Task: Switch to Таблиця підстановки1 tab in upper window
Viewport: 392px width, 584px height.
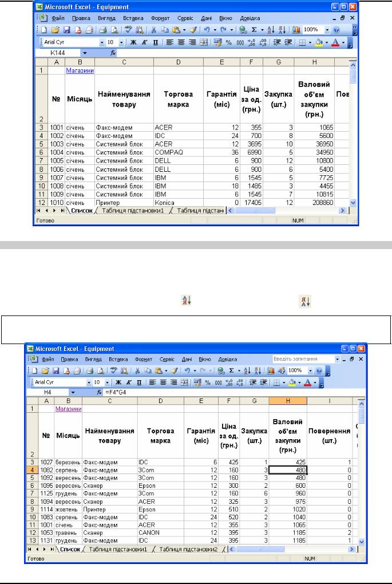Action: [133, 211]
